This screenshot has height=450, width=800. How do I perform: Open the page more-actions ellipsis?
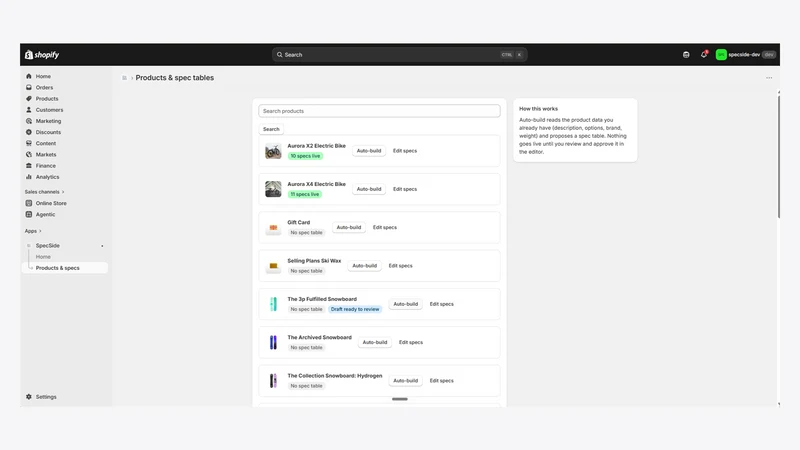769,78
